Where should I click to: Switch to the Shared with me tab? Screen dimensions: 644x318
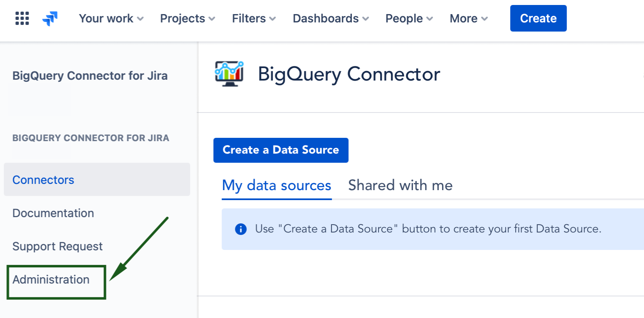tap(400, 185)
